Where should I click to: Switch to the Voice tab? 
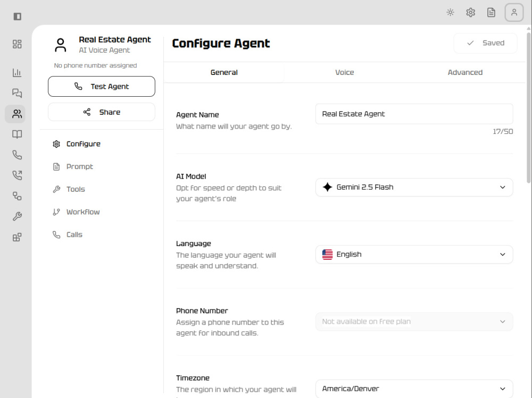click(344, 72)
